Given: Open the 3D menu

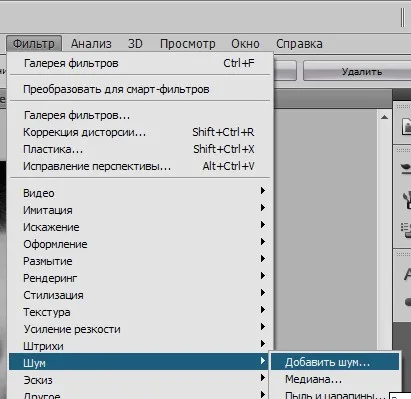Looking at the screenshot, I should (135, 44).
